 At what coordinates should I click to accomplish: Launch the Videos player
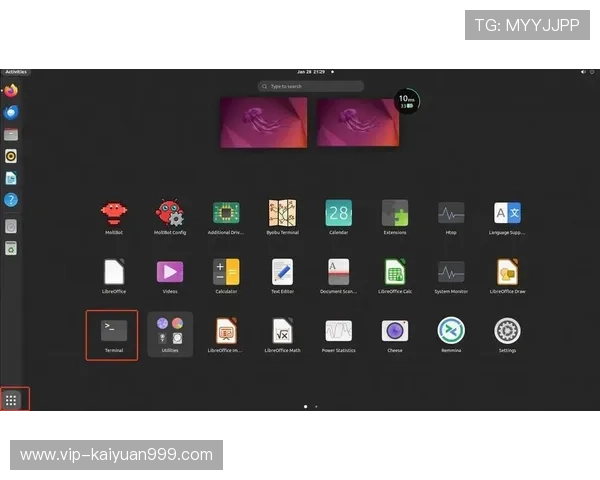tap(170, 276)
